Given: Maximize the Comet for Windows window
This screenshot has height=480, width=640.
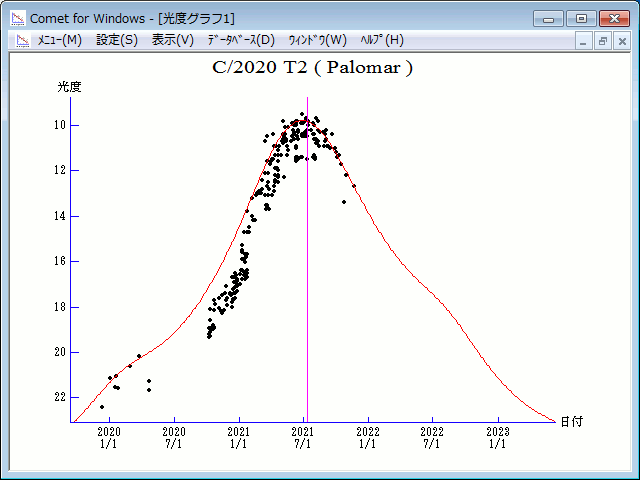Looking at the screenshot, I should click(581, 19).
